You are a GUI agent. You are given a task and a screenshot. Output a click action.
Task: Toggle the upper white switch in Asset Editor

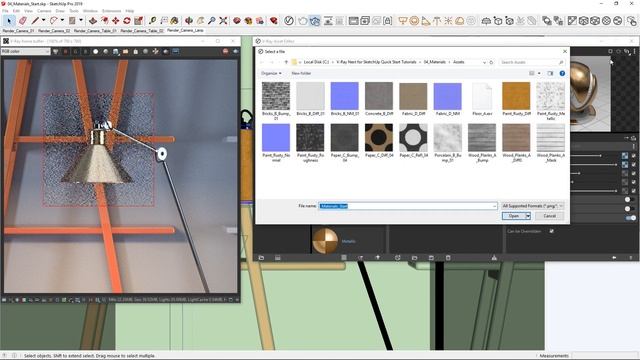(629, 200)
